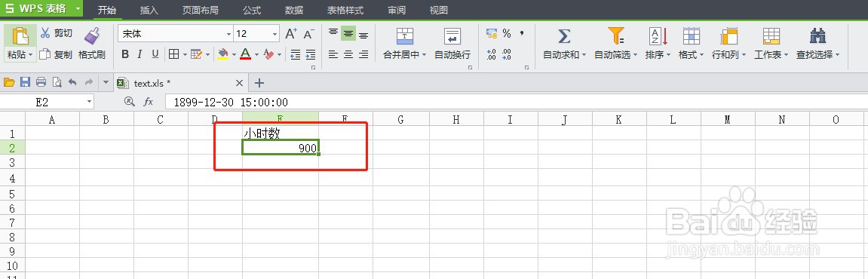Image resolution: width=868 pixels, height=279 pixels.
Task: Apply yellow fill color bucket
Action: (223, 54)
